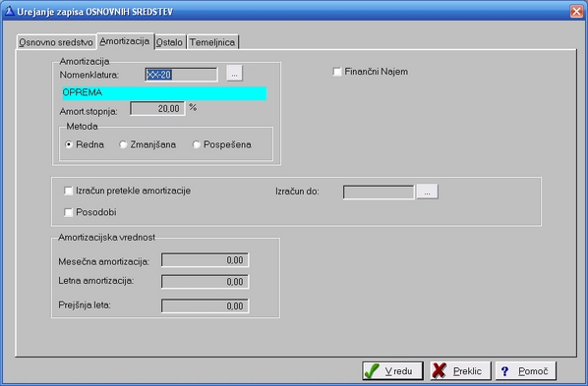Screen dimensions: 588x386
Task: Open help with the Pomoč button
Action: point(526,371)
